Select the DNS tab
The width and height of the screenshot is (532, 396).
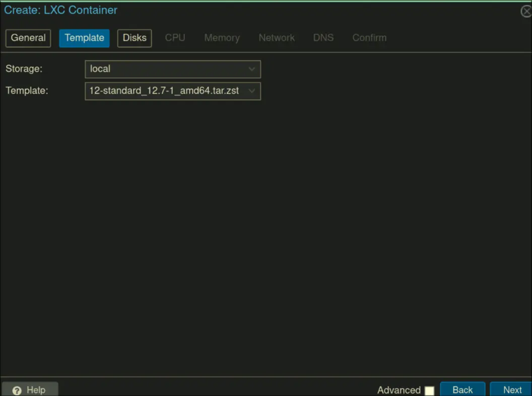323,38
